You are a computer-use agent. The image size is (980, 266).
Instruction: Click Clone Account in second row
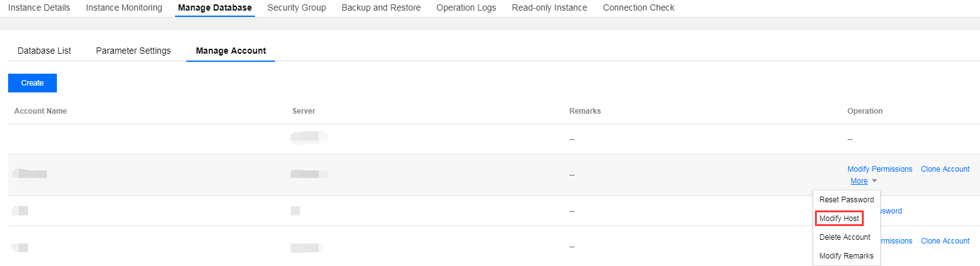coord(944,169)
